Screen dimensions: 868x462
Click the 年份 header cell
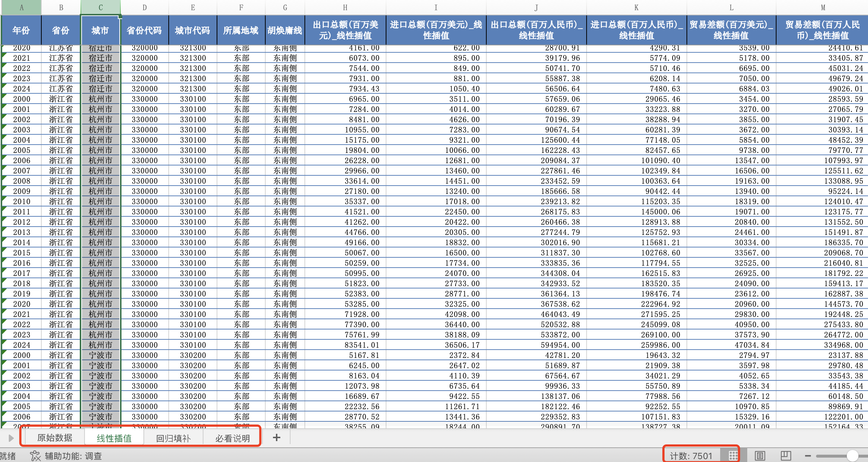pyautogui.click(x=21, y=30)
